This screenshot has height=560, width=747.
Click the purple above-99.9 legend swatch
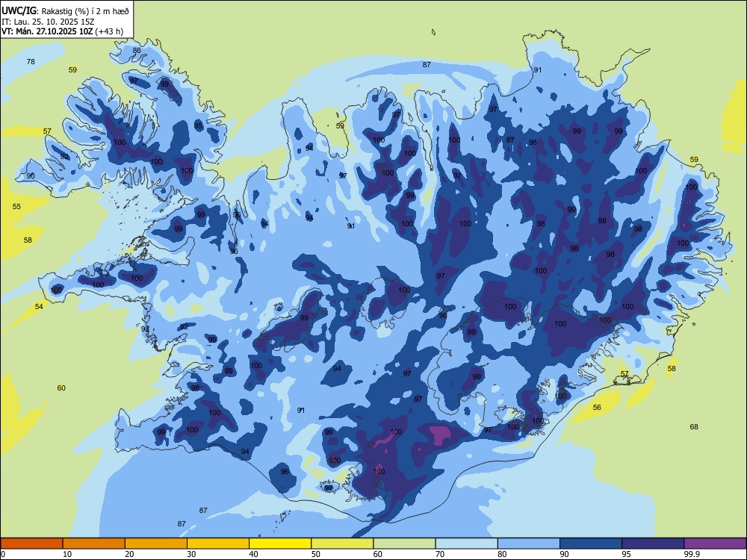click(x=715, y=544)
